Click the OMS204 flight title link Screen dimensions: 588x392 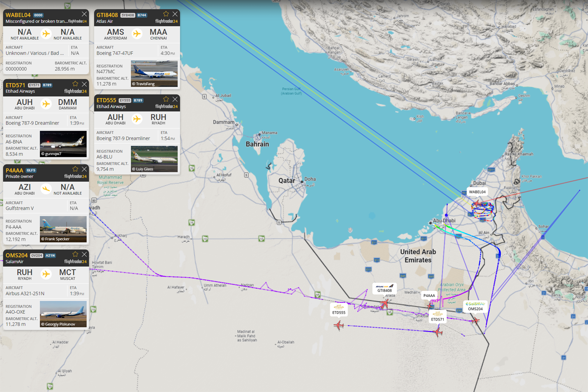click(17, 255)
